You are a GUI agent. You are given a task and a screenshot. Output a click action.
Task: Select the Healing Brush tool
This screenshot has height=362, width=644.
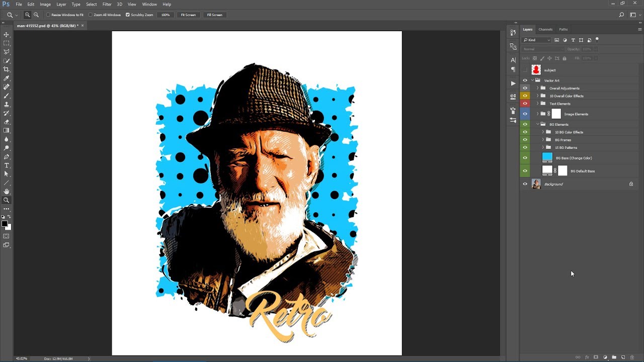click(x=7, y=86)
